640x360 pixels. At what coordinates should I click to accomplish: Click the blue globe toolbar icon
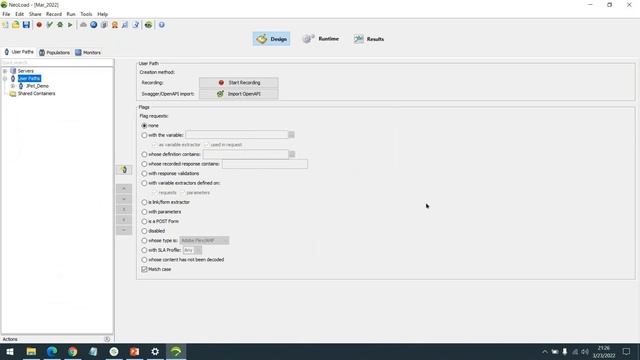(x=93, y=25)
